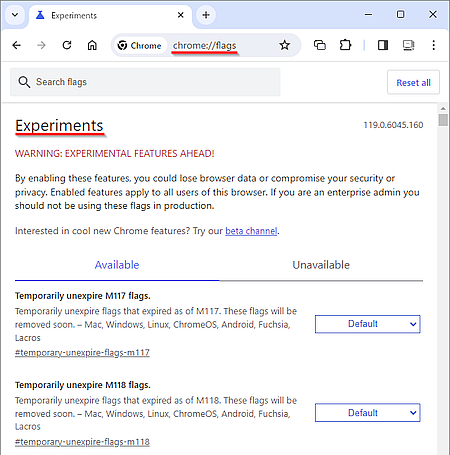Click the magnifier icon in search flags
The width and height of the screenshot is (450, 455).
[24, 82]
